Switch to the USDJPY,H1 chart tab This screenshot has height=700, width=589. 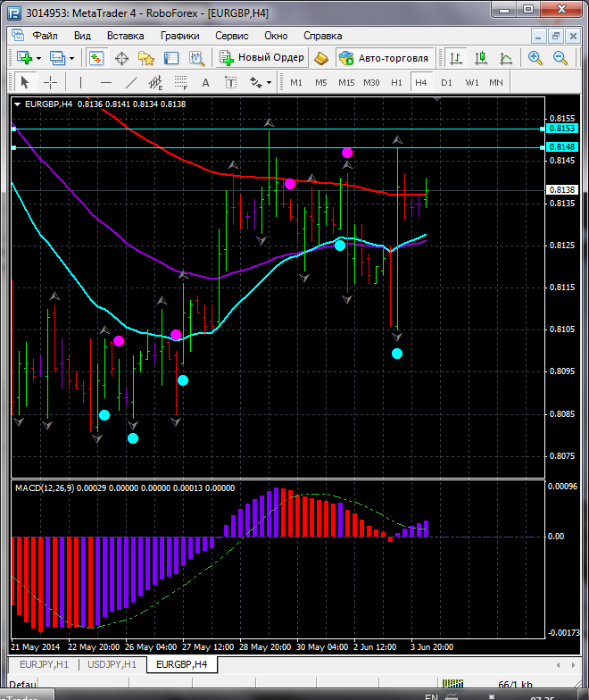pyautogui.click(x=112, y=664)
